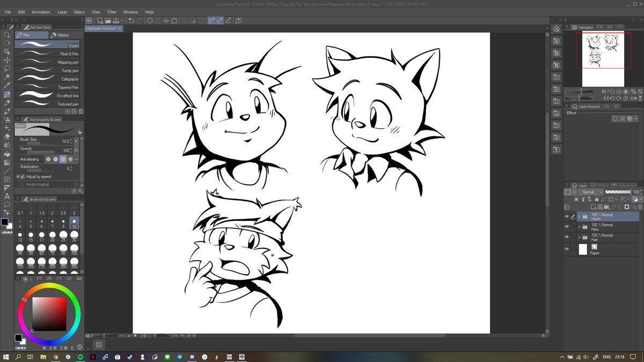Choose the Real G-Pen sub tool

click(x=47, y=54)
